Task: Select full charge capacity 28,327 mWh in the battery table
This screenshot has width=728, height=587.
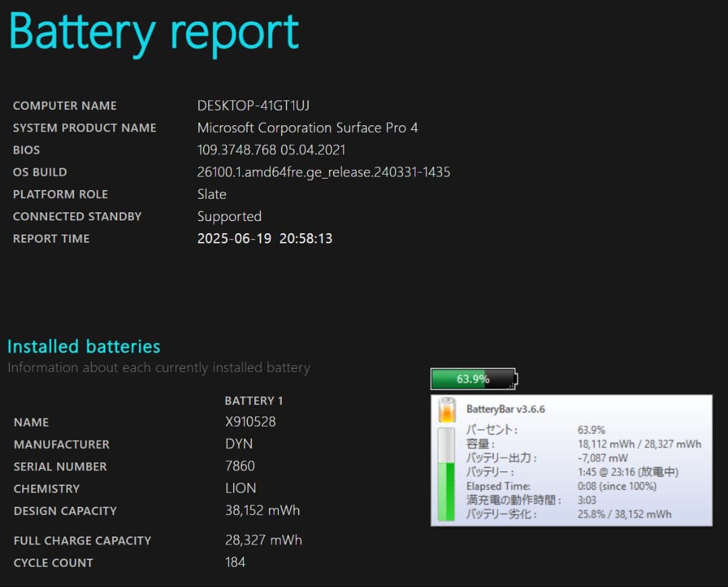Action: point(264,540)
